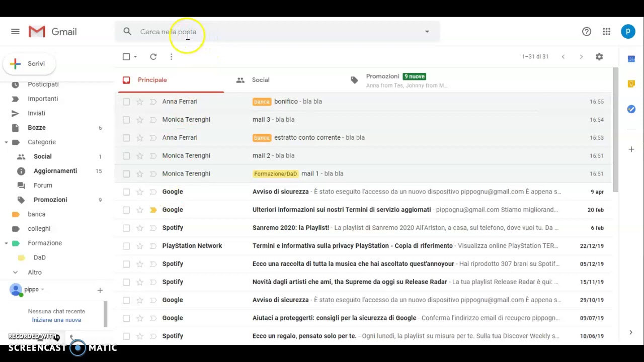Get add-ons plus icon in side panel

[x=631, y=149]
